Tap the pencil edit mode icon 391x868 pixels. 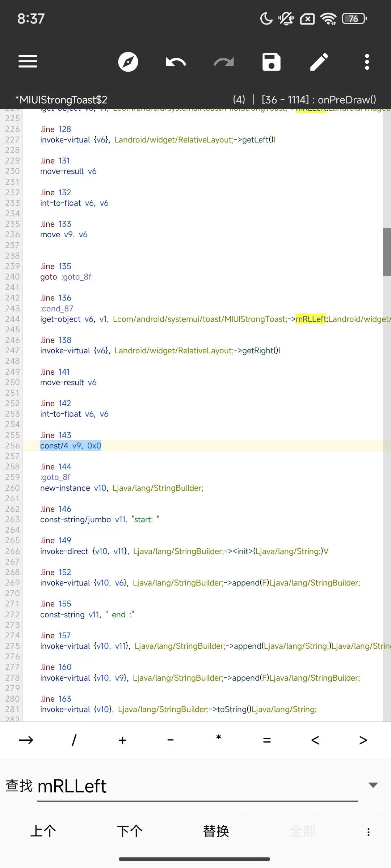pos(319,62)
